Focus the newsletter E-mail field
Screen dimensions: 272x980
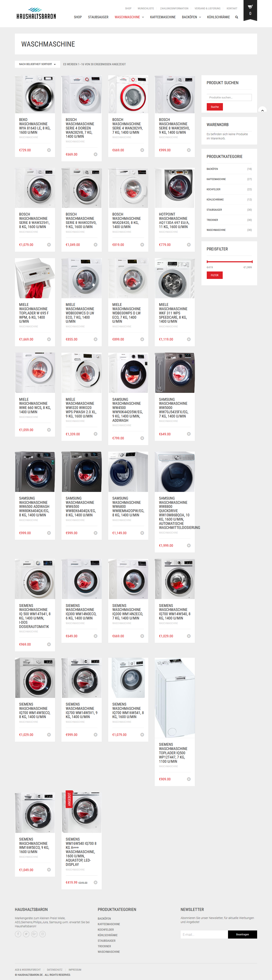click(204, 934)
